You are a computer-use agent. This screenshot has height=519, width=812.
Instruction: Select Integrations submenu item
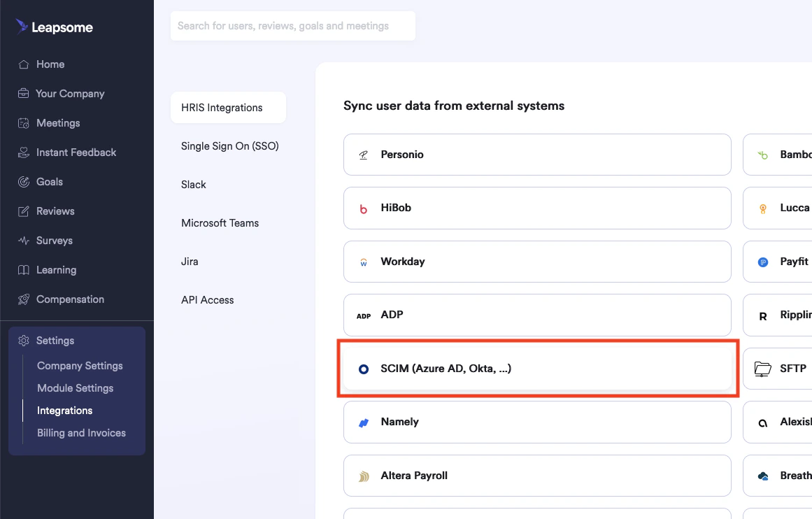click(x=65, y=410)
